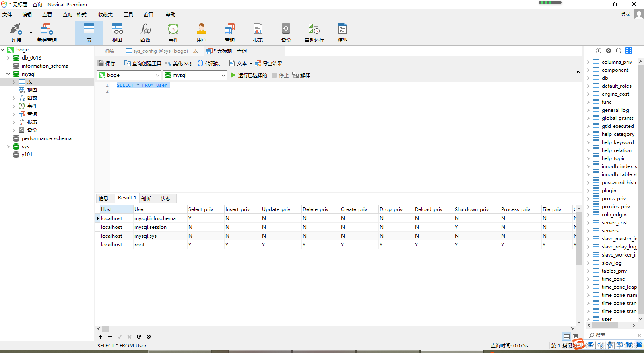Open the DDL preview eye icon

point(609,51)
